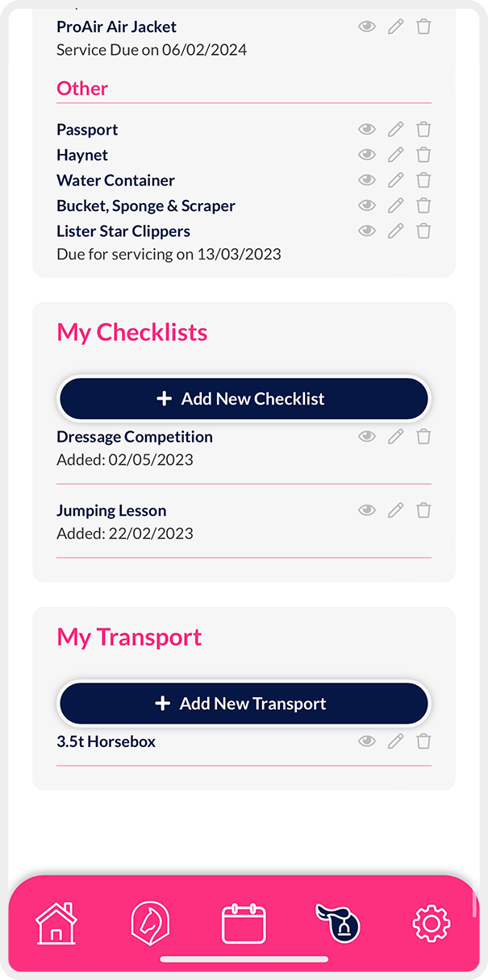Open the calendar tab icon

pos(244,924)
